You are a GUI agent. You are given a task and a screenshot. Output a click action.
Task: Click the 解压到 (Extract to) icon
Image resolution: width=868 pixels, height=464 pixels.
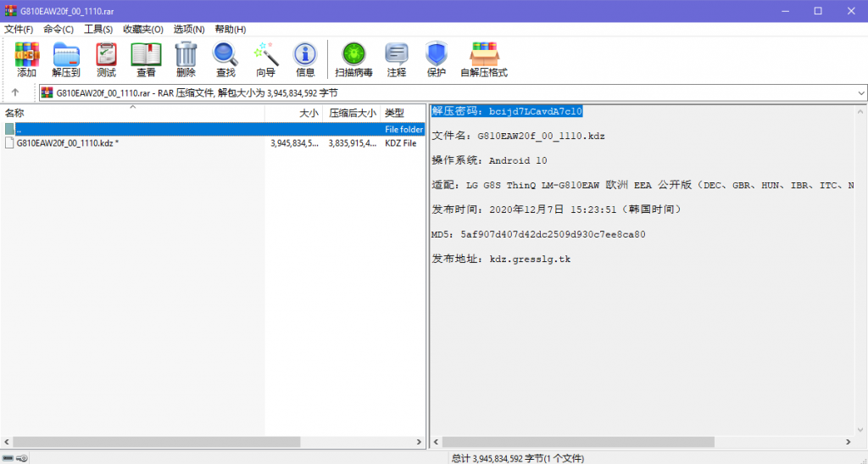tap(66, 59)
